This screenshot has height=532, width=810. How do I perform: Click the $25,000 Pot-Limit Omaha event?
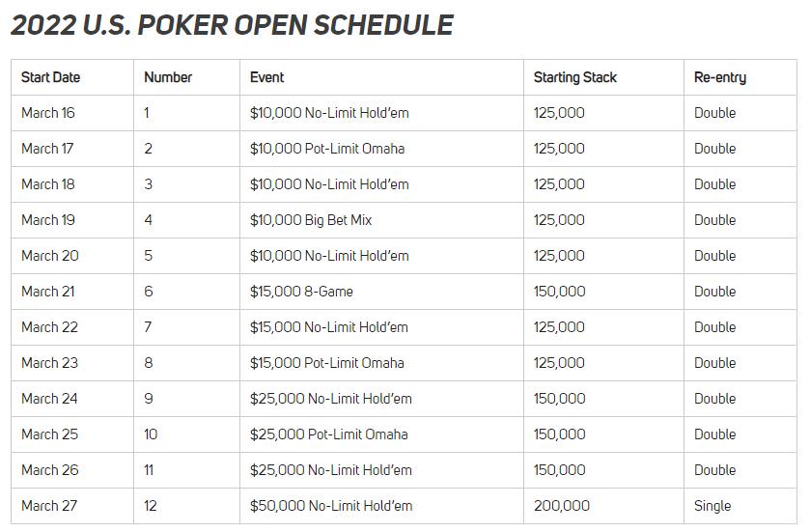point(329,434)
